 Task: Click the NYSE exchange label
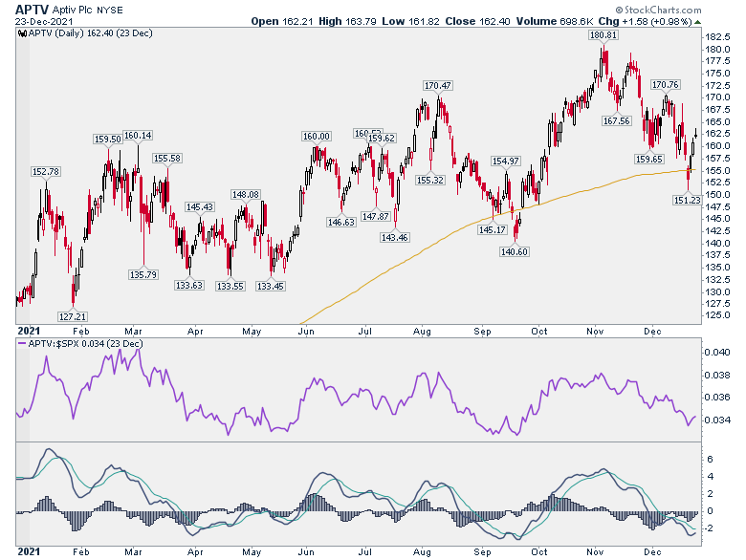pyautogui.click(x=110, y=10)
